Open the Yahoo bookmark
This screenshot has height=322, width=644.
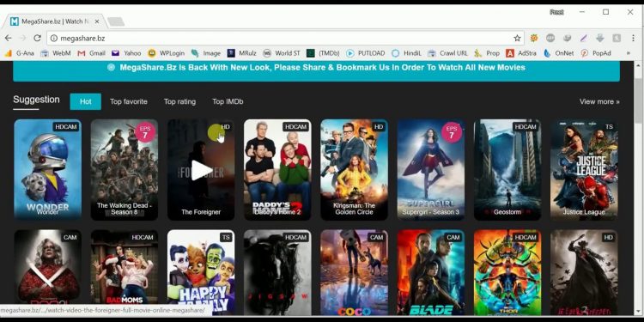coord(126,53)
